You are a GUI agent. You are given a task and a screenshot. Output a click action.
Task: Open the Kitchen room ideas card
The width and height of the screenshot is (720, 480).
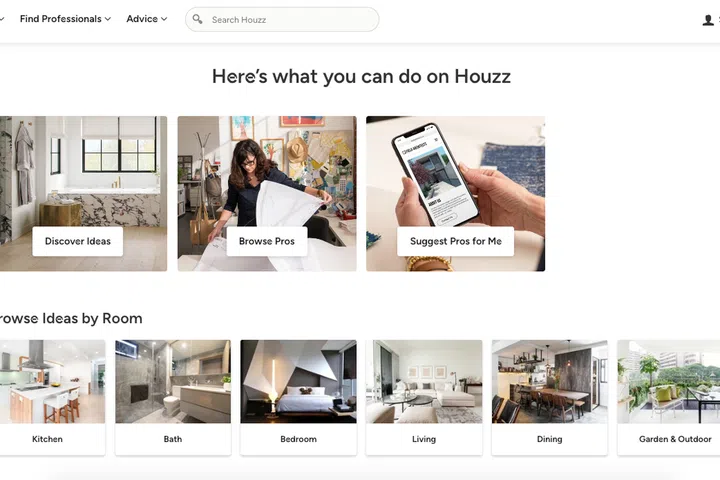52,398
